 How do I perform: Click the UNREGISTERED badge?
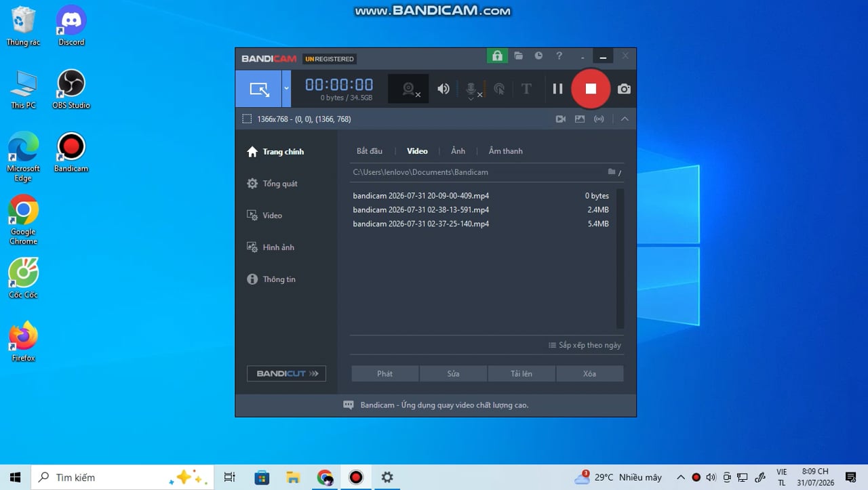point(330,59)
